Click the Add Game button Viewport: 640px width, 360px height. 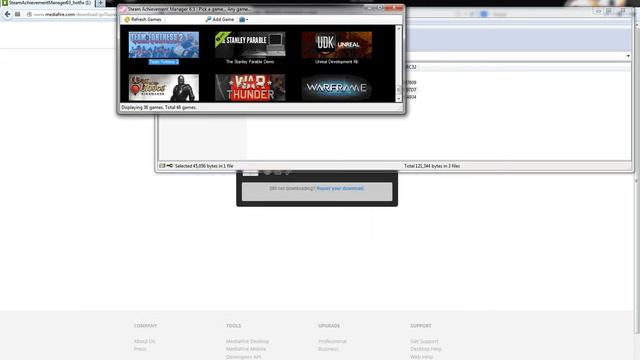point(220,19)
